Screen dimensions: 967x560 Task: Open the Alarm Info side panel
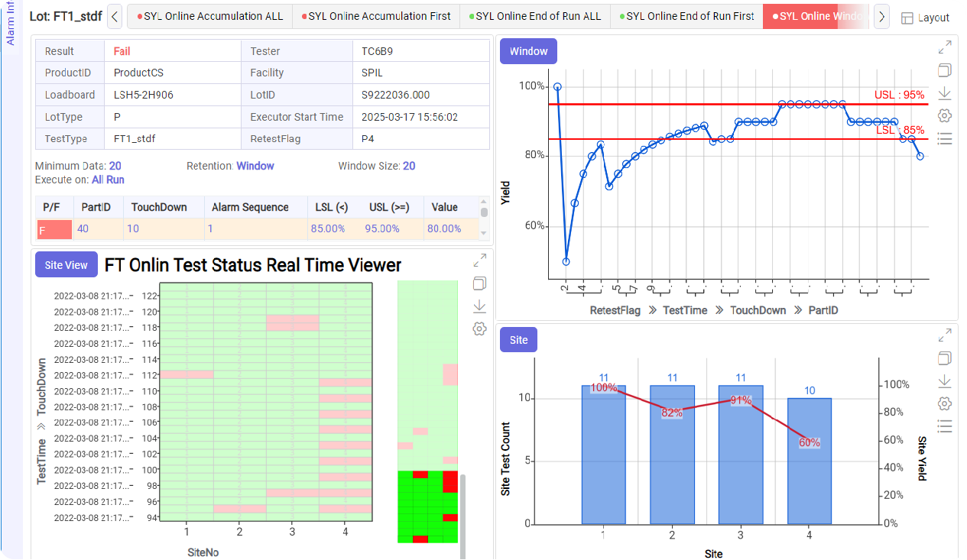pyautogui.click(x=11, y=23)
